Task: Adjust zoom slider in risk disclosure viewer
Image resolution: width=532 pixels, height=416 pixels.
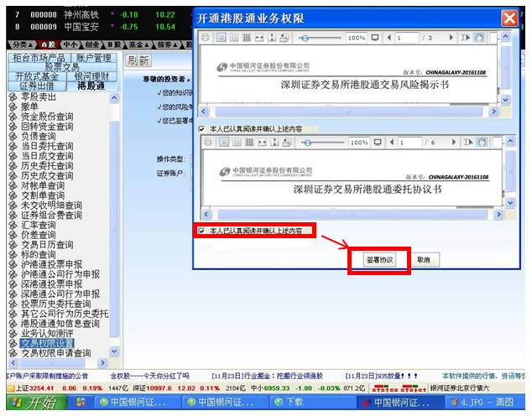Action: pyautogui.click(x=305, y=38)
